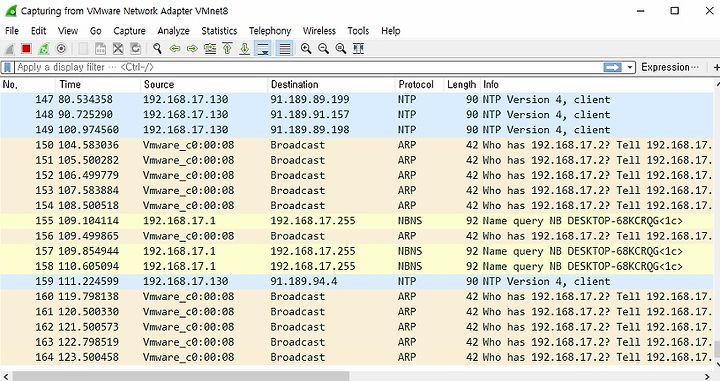Stop capturing packets with red square icon

point(26,48)
